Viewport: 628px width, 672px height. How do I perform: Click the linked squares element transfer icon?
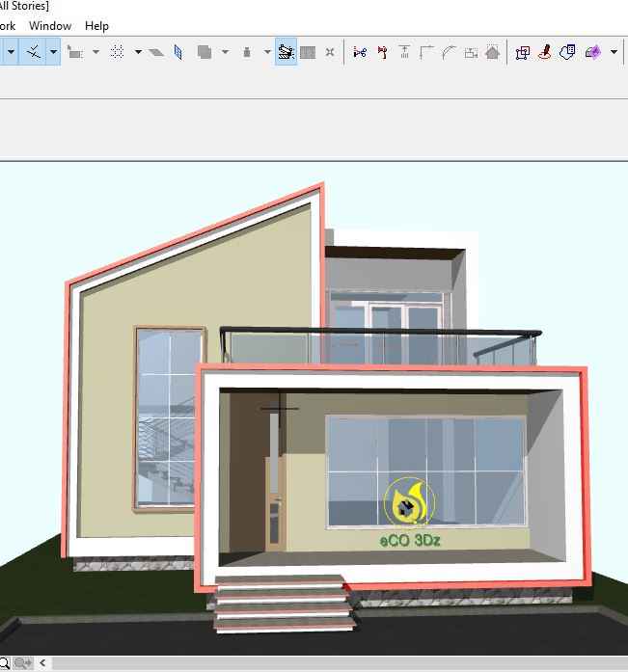[x=523, y=52]
